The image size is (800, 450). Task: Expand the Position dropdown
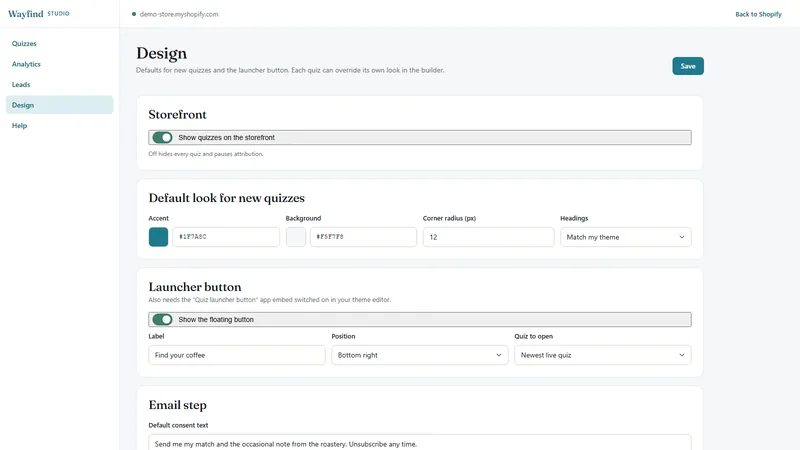pyautogui.click(x=419, y=355)
